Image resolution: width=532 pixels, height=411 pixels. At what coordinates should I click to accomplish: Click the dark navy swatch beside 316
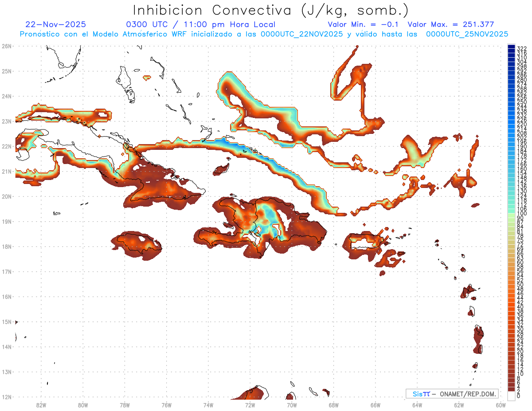click(512, 52)
